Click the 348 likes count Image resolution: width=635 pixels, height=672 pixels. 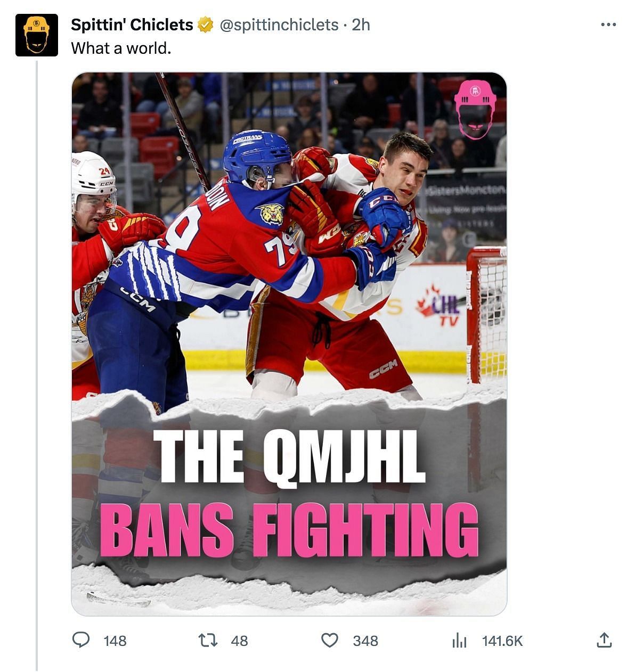point(365,641)
